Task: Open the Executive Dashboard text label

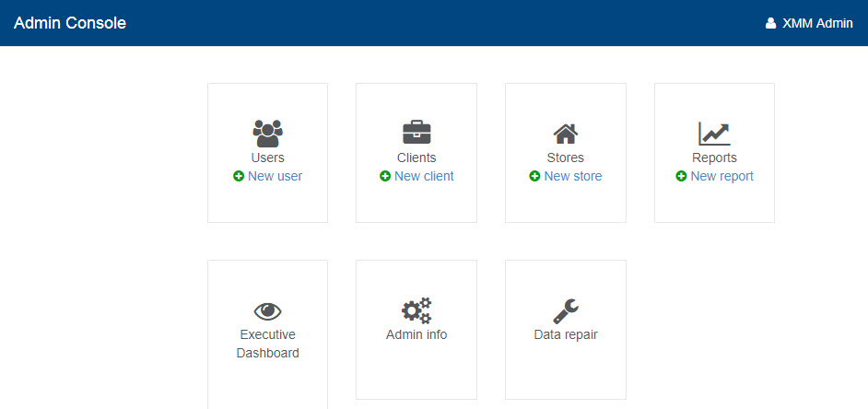Action: [x=267, y=344]
